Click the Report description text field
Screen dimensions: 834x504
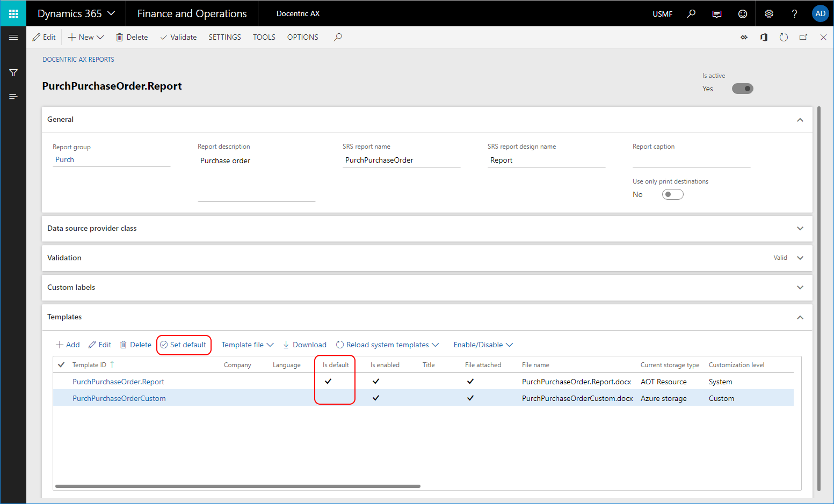[x=256, y=177]
